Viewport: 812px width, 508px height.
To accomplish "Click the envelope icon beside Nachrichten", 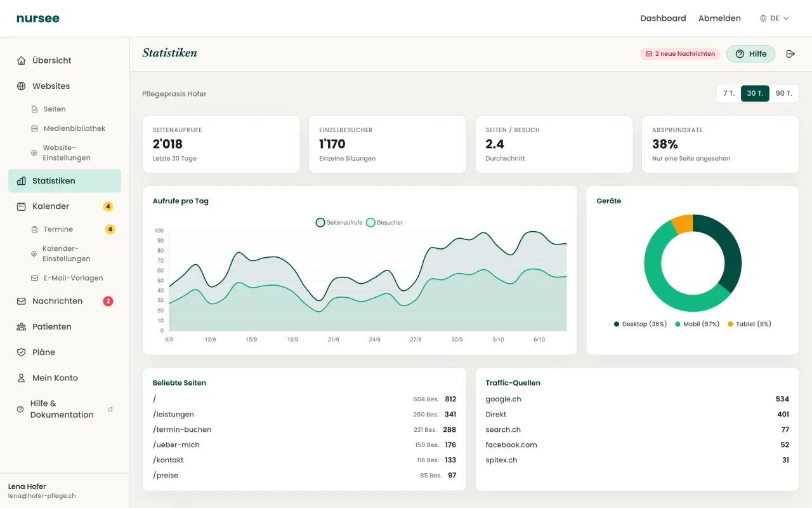I will coord(21,301).
